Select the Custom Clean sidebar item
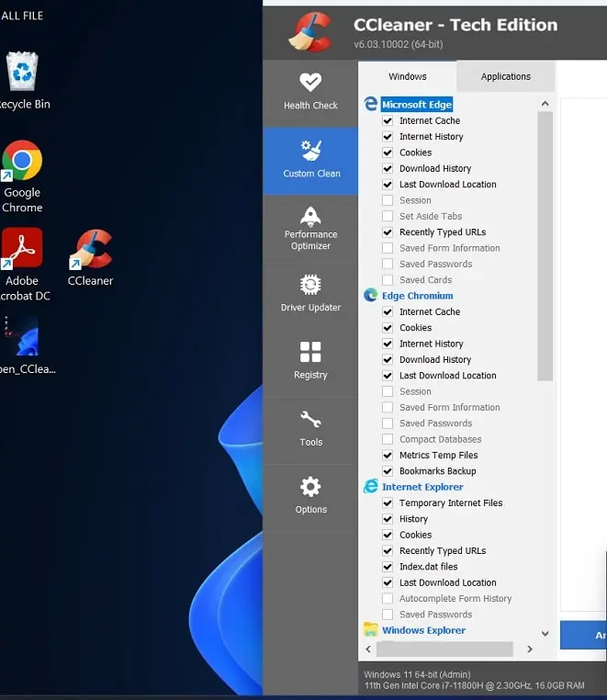Screen dimensions: 607x700 click(310, 161)
